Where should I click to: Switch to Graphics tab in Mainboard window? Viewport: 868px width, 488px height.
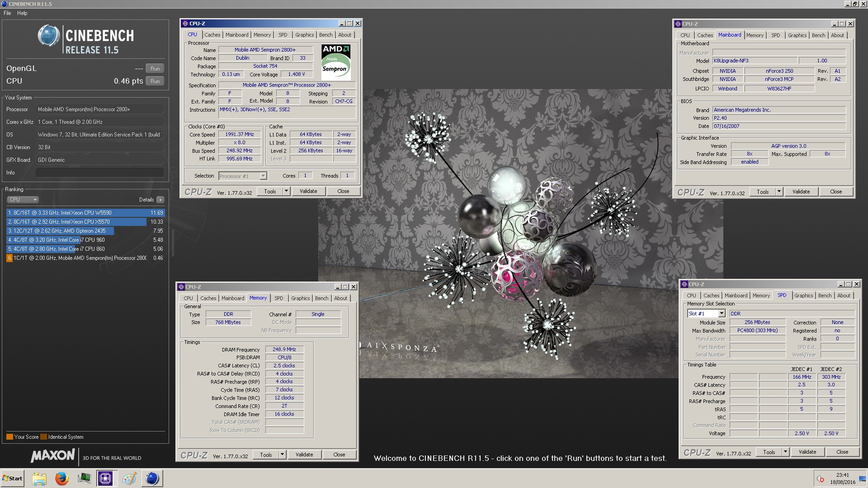click(x=797, y=35)
